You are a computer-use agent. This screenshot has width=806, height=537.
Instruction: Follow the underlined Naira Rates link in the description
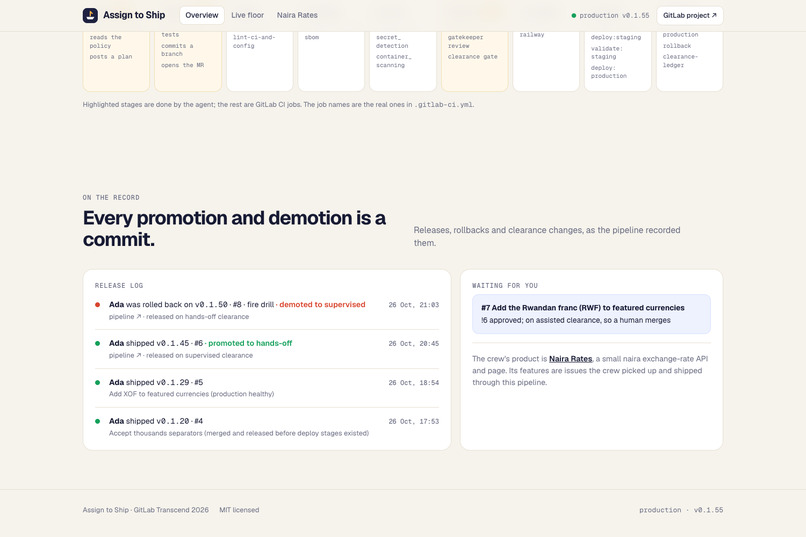click(x=571, y=359)
